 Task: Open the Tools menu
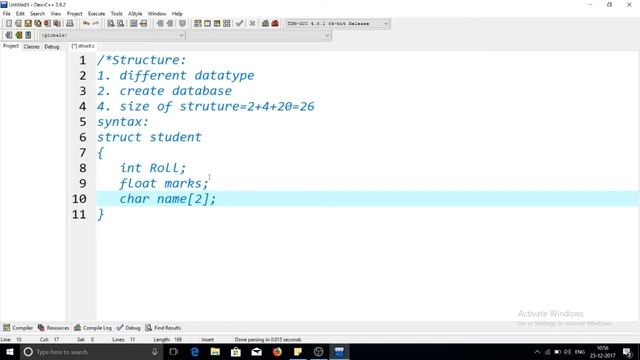(x=116, y=13)
